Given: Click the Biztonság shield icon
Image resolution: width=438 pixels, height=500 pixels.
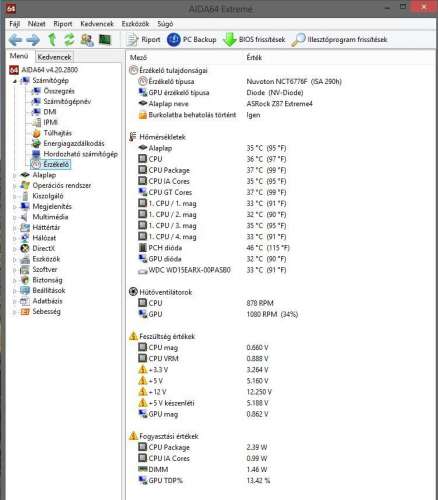Looking at the screenshot, I should click(25, 280).
